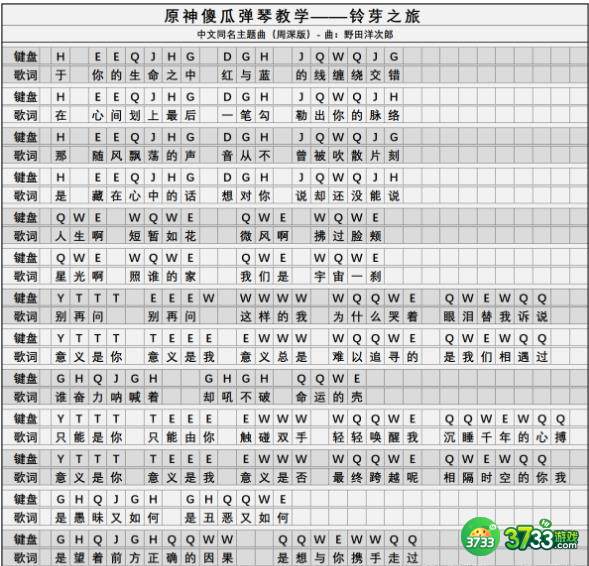Screen dimensions: 589x566
Task: Select the lyric cell 飘
Action: point(135,156)
